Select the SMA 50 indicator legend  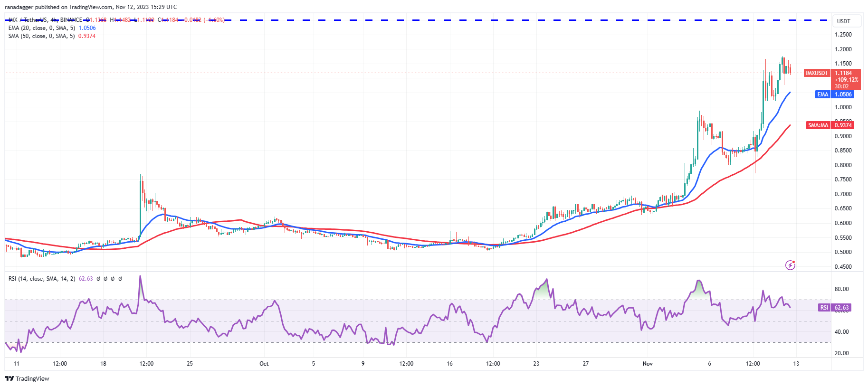coord(41,36)
